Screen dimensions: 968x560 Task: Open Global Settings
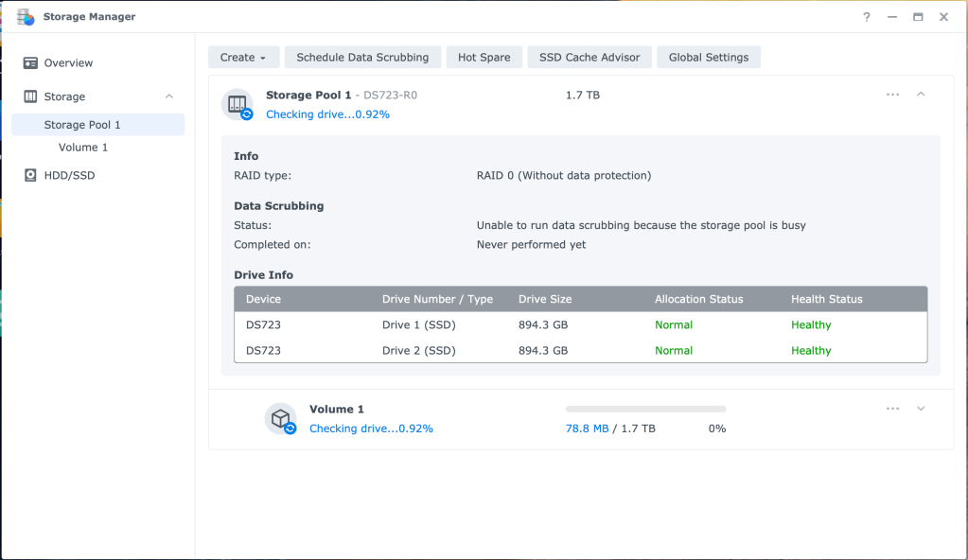pos(708,58)
